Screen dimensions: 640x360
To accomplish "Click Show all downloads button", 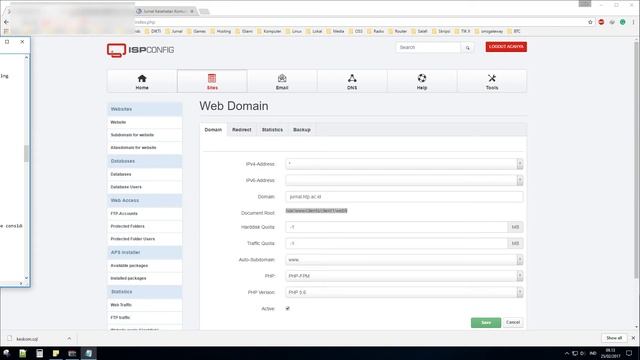I will 614,338.
